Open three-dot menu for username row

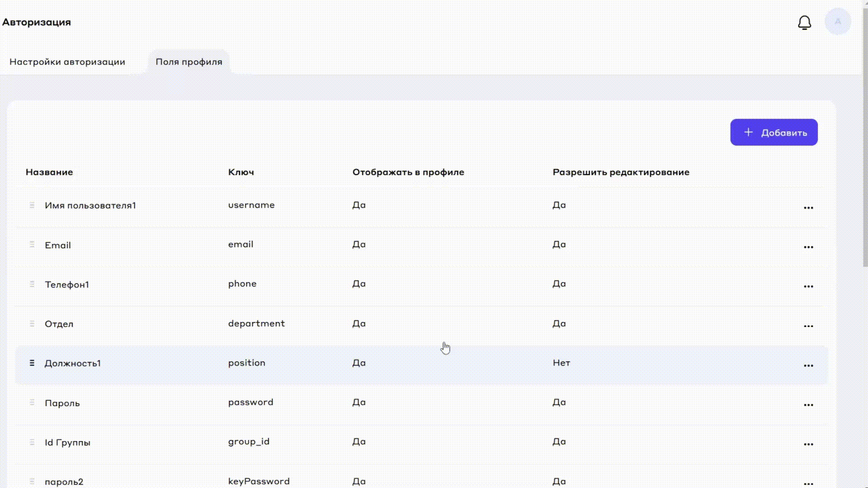coord(808,207)
